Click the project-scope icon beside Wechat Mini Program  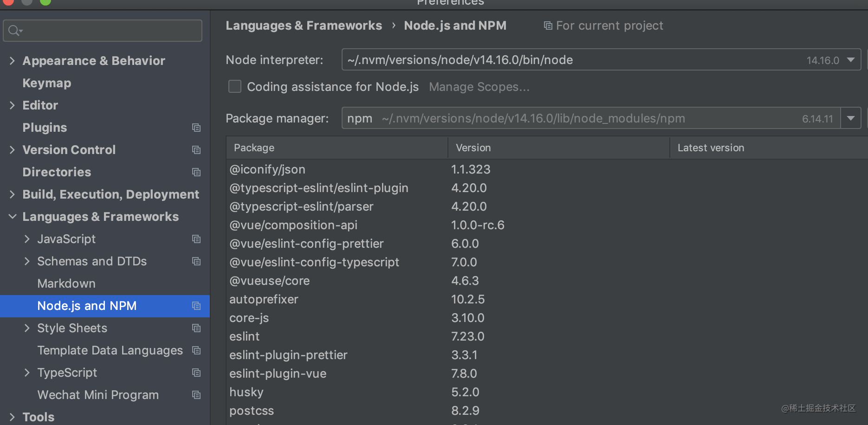[x=196, y=394]
